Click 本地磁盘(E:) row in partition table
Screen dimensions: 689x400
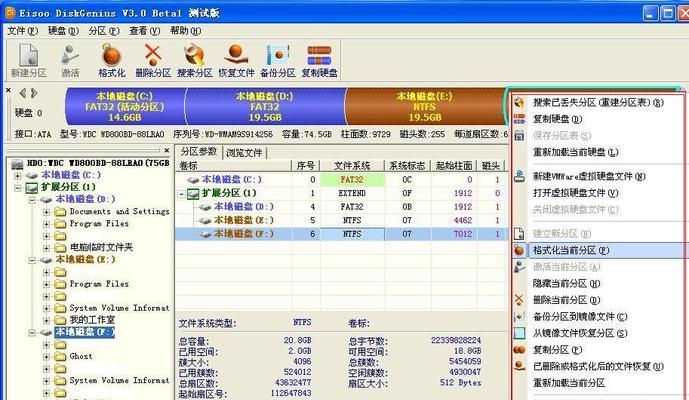341,220
